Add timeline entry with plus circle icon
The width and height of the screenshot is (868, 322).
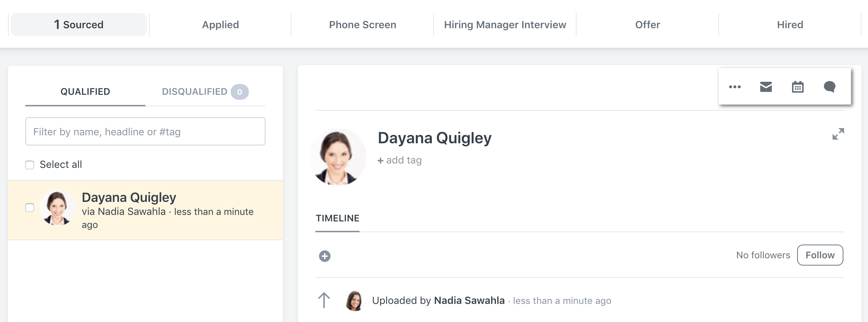pyautogui.click(x=325, y=256)
